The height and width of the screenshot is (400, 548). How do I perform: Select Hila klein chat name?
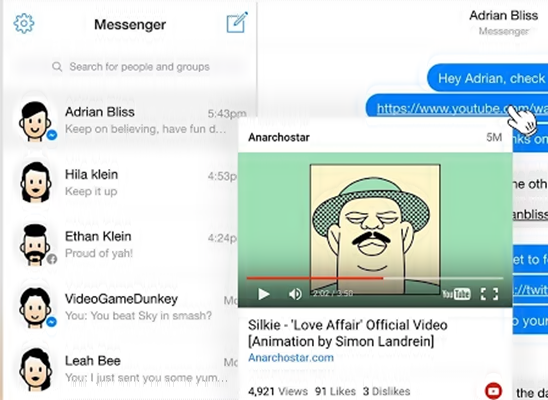pos(91,174)
